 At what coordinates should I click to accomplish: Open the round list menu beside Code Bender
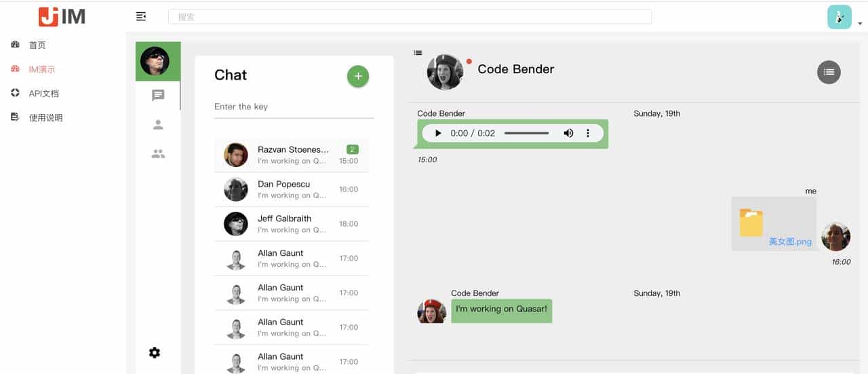pyautogui.click(x=829, y=72)
